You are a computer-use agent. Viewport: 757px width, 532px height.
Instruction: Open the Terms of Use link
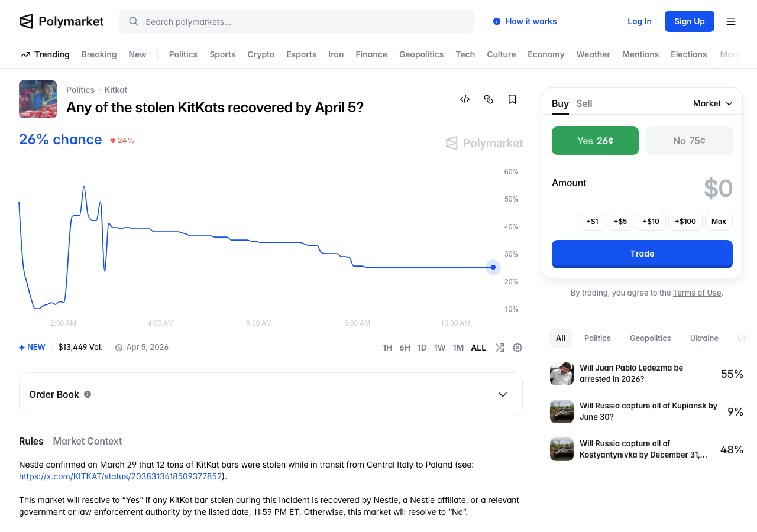point(697,293)
